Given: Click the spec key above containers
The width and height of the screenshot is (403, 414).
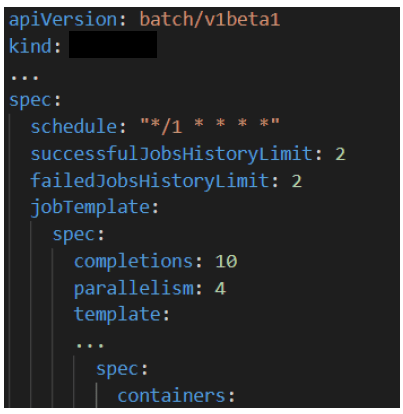Looking at the screenshot, I should (117, 369).
